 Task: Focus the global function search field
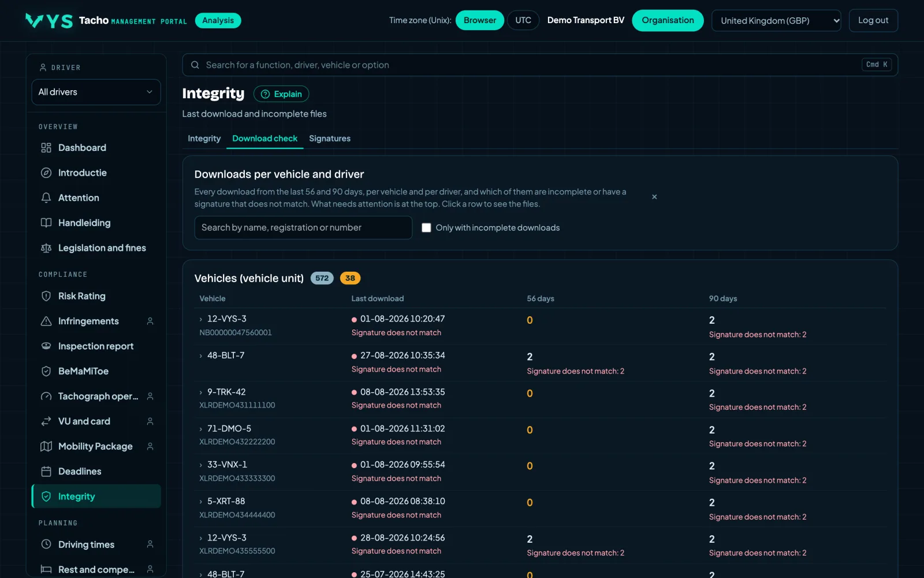pos(540,65)
